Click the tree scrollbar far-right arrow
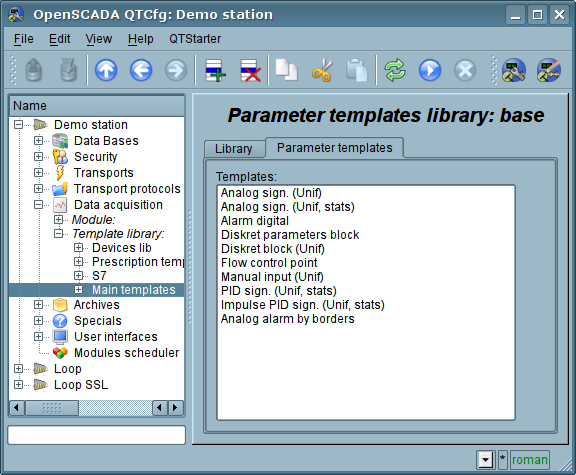The height and width of the screenshot is (475, 576). coord(176,408)
